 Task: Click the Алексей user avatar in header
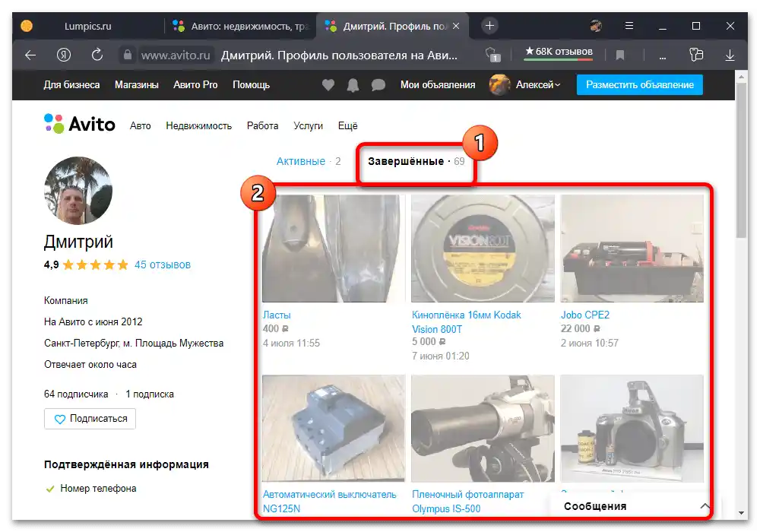click(500, 85)
